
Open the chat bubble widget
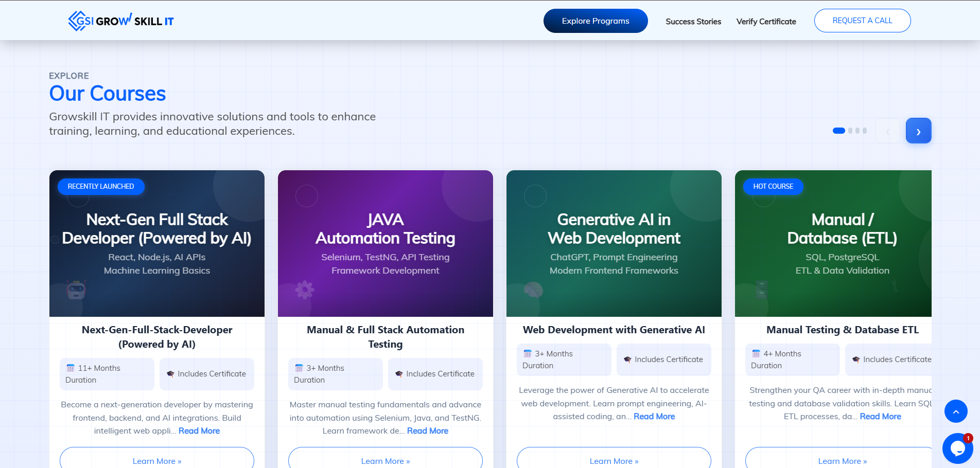click(957, 448)
